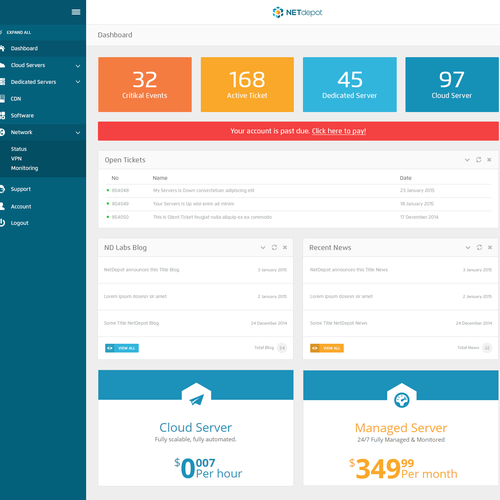Click the Dashboard home icon in sidebar

(x=2, y=48)
